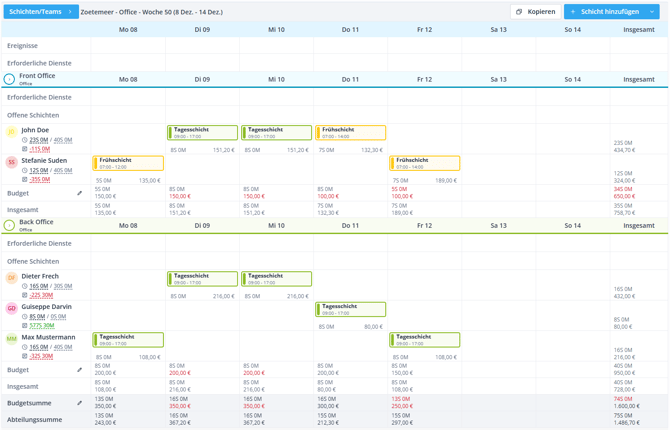Click the Kopieren button
The image size is (670, 430).
coord(535,12)
